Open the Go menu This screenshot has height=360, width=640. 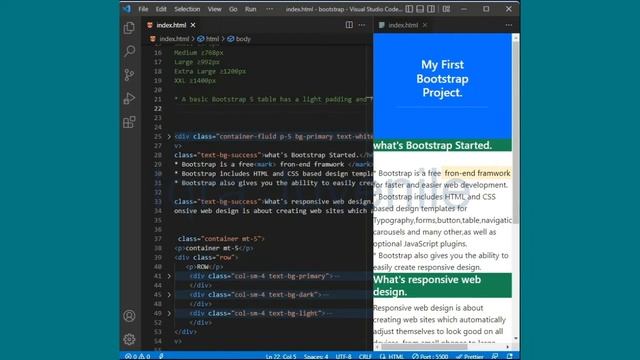click(x=233, y=9)
